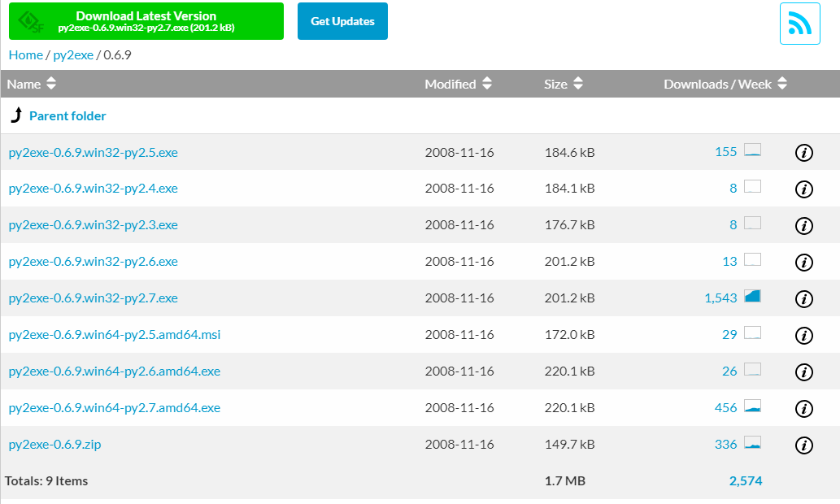Click the 176.7 kB size cell
The image size is (840, 504).
tap(569, 225)
